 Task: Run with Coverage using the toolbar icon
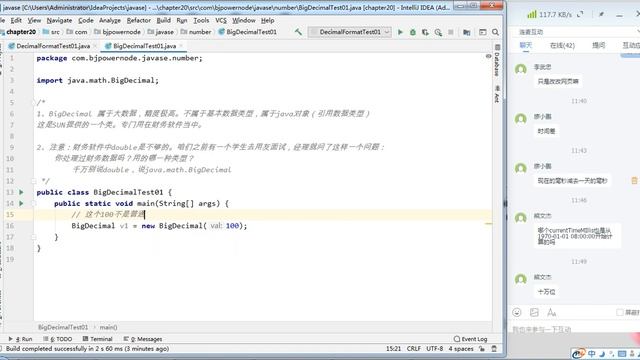425,32
